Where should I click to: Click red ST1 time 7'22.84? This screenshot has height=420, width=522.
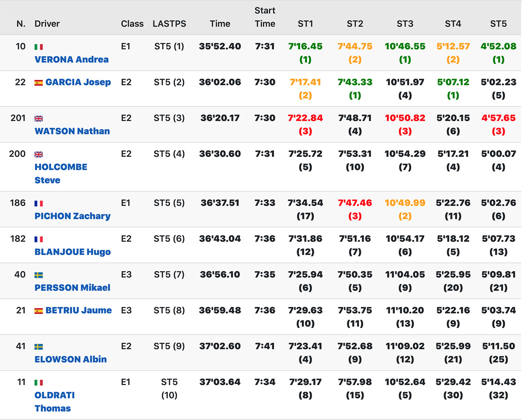pyautogui.click(x=305, y=118)
